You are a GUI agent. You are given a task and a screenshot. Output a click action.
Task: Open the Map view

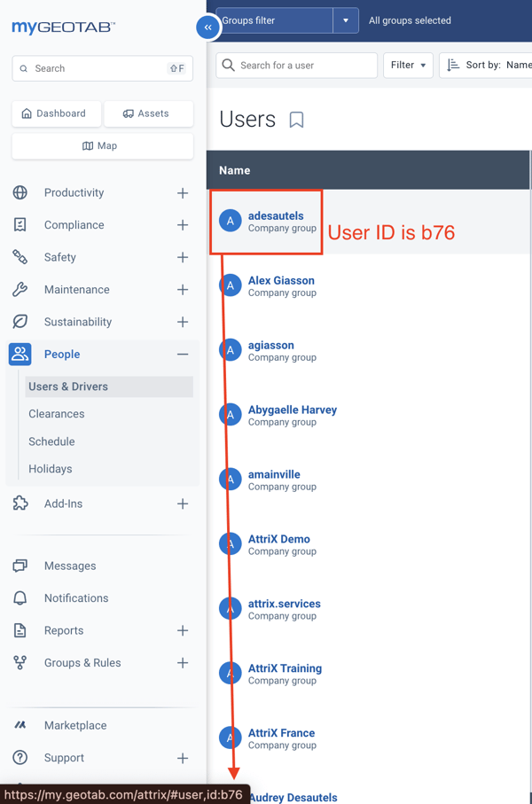coord(103,145)
